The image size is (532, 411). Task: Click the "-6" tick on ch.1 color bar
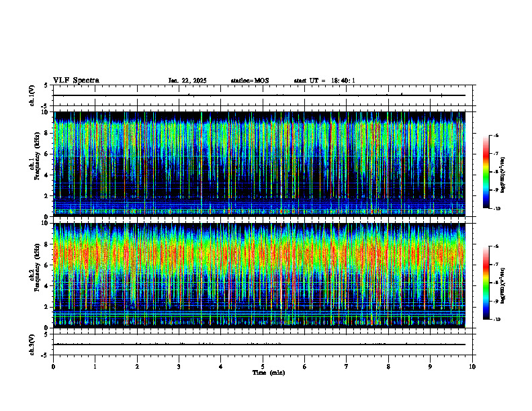pyautogui.click(x=496, y=135)
